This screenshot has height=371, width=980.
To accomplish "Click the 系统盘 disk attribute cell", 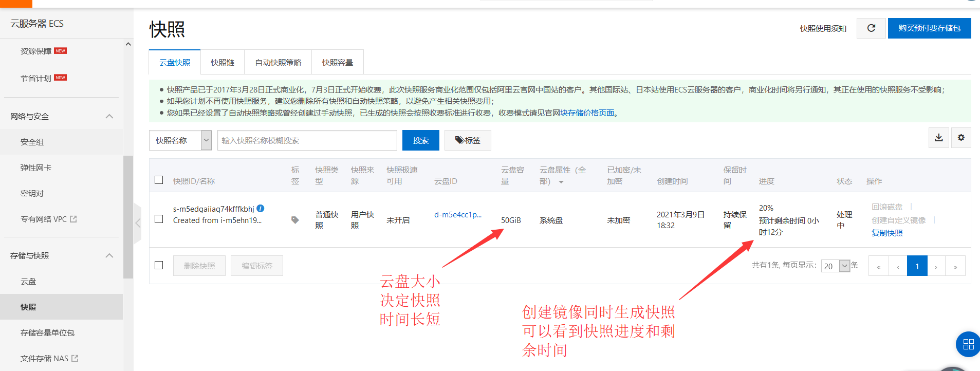I will pyautogui.click(x=551, y=220).
